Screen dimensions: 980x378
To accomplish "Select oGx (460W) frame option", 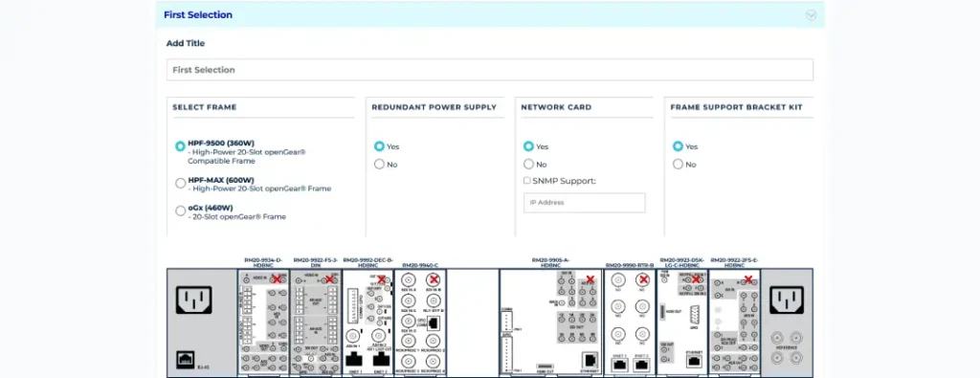I will point(181,211).
